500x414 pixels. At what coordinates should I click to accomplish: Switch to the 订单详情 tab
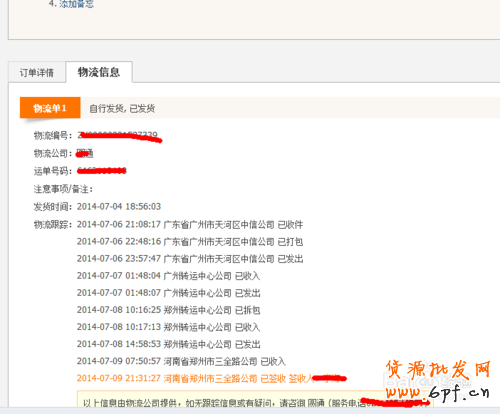(x=37, y=72)
